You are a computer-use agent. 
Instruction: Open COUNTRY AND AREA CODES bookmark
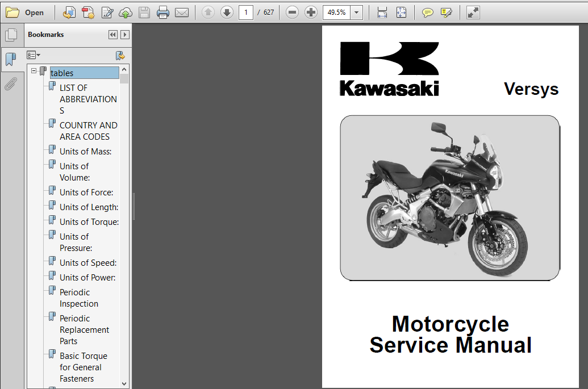(x=89, y=131)
